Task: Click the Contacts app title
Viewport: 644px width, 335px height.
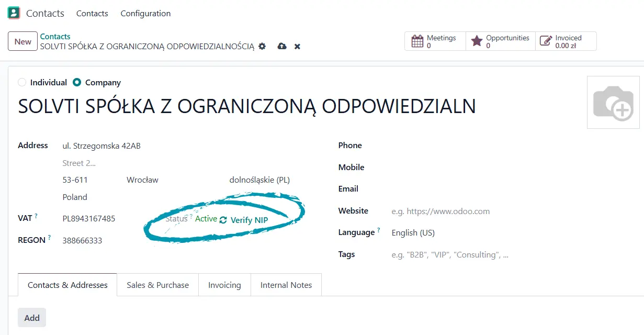Action: [x=45, y=14]
